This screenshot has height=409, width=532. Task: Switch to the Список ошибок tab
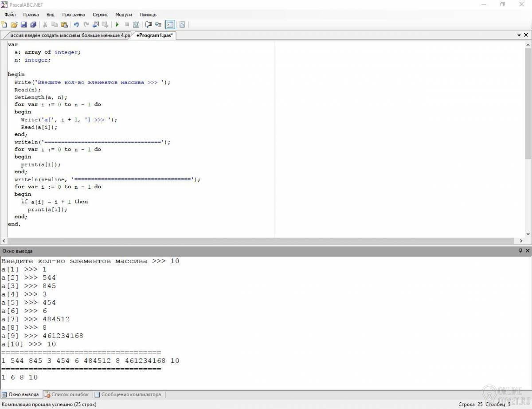(69, 394)
